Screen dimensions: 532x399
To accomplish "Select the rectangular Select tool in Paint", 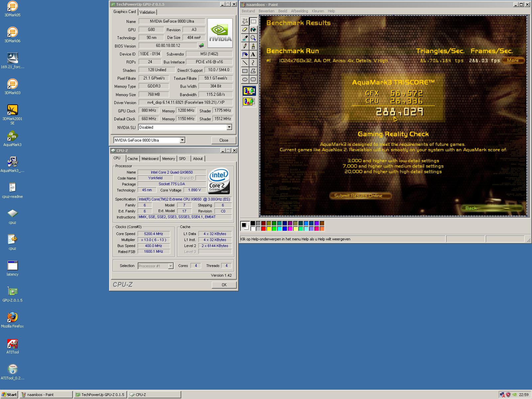I will (253, 21).
